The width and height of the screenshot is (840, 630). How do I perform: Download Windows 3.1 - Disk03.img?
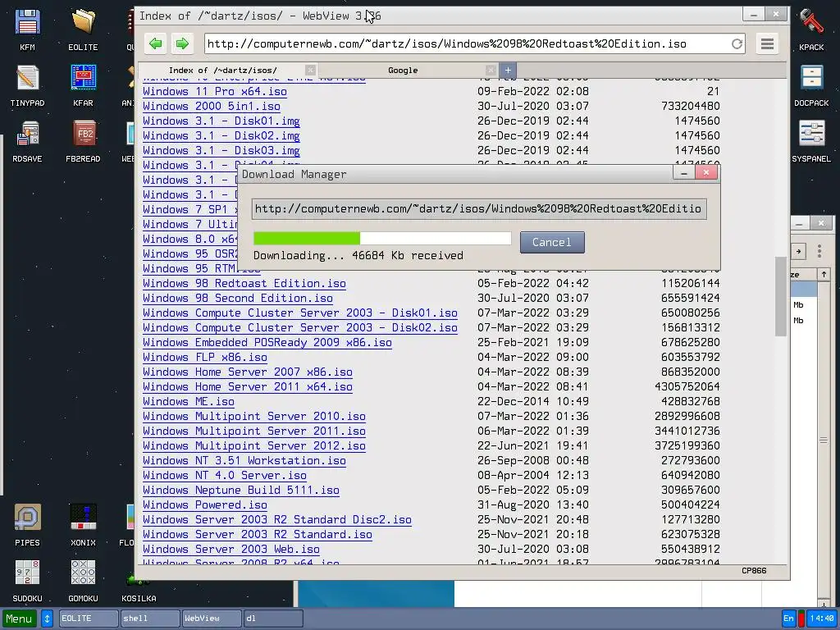click(221, 151)
